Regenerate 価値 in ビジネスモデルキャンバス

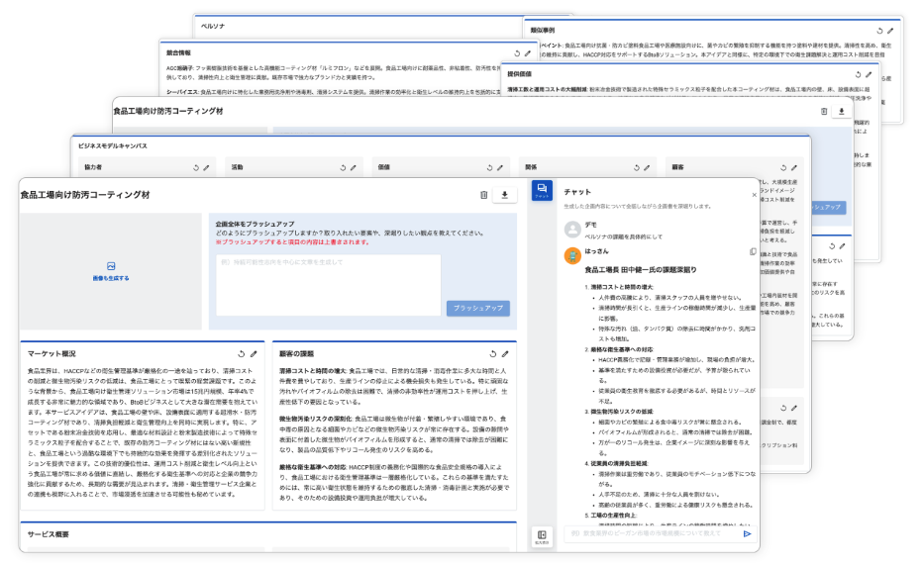(489, 168)
